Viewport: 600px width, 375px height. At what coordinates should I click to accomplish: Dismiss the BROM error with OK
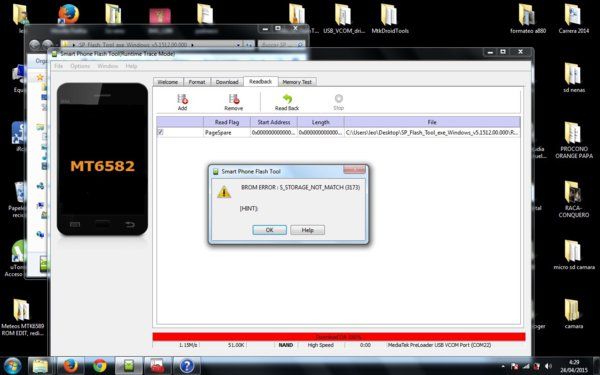coord(269,230)
